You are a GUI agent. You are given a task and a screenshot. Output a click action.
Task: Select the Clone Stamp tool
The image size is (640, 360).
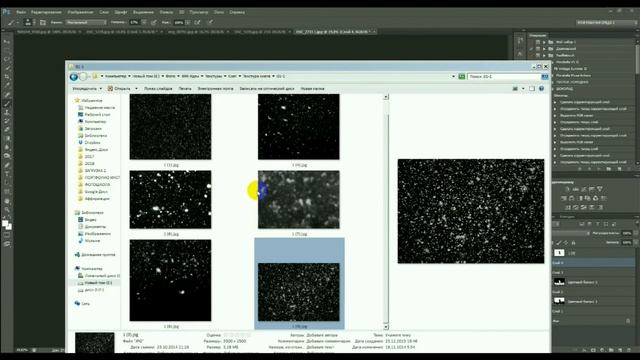point(7,112)
